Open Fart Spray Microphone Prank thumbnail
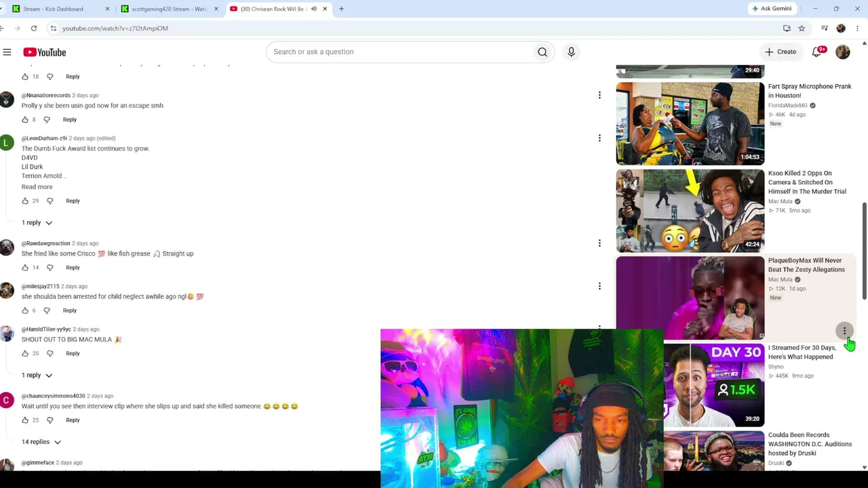The image size is (868, 488). click(690, 123)
